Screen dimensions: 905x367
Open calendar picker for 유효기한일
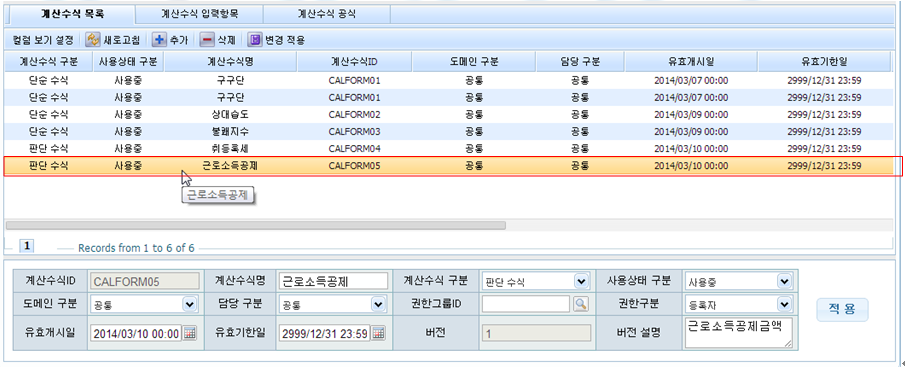(378, 333)
